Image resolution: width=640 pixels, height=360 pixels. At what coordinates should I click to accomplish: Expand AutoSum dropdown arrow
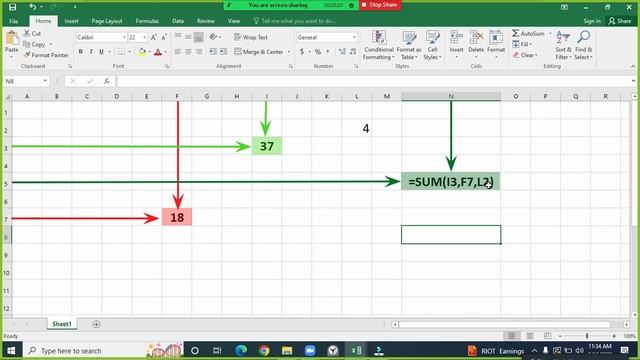[550, 33]
